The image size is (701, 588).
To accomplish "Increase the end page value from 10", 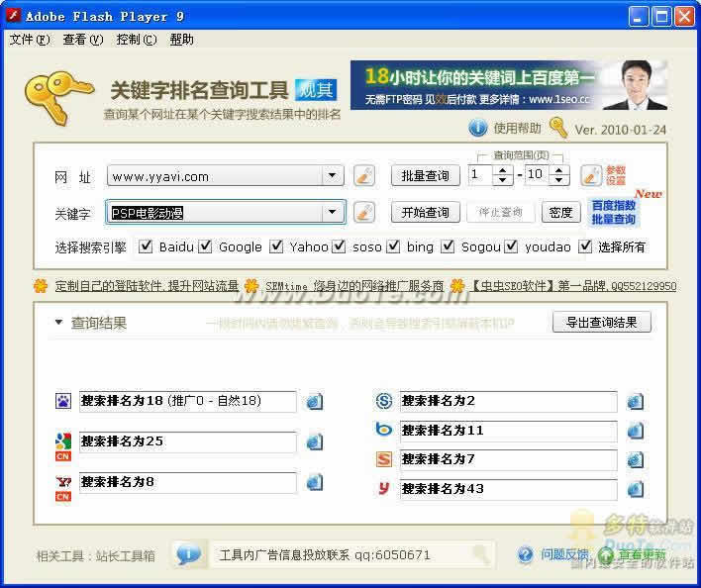I will pyautogui.click(x=558, y=170).
